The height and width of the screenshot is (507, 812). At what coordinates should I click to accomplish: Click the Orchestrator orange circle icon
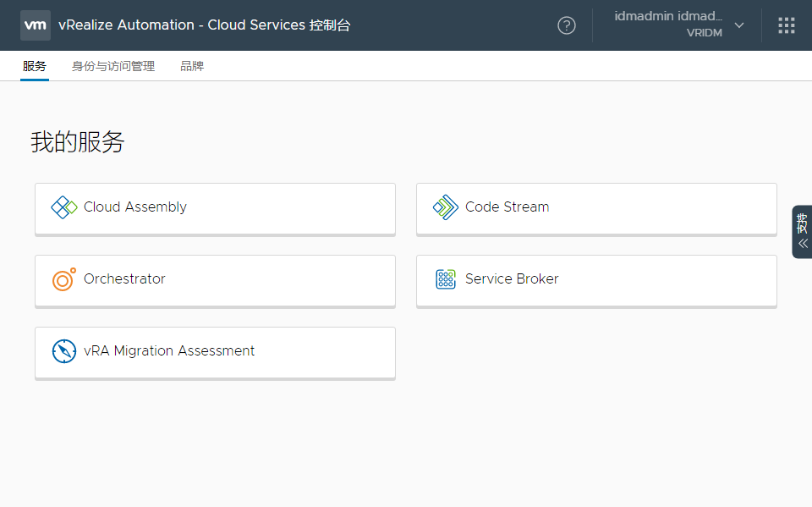click(64, 279)
